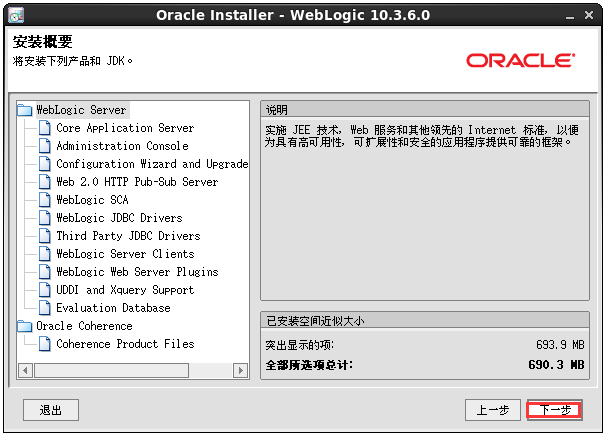The width and height of the screenshot is (608, 438).
Task: Select Configuration Wizard and Upgrade entry
Action: [x=152, y=164]
